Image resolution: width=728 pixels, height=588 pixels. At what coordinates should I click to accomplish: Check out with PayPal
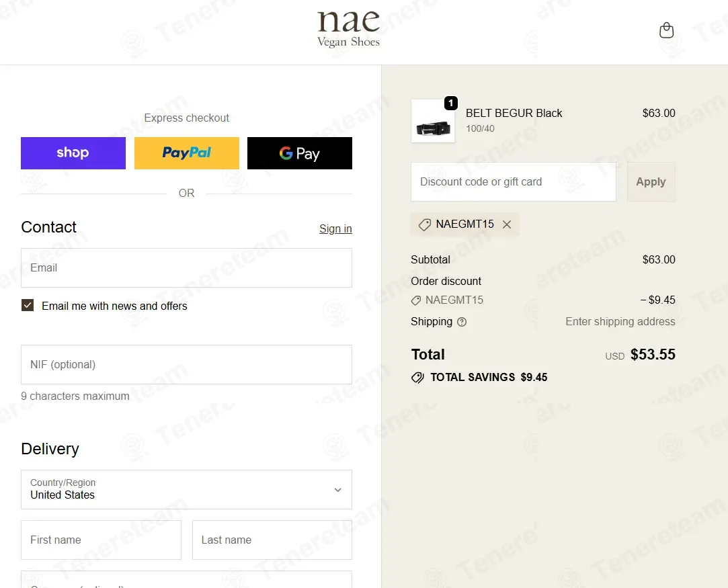click(x=187, y=153)
